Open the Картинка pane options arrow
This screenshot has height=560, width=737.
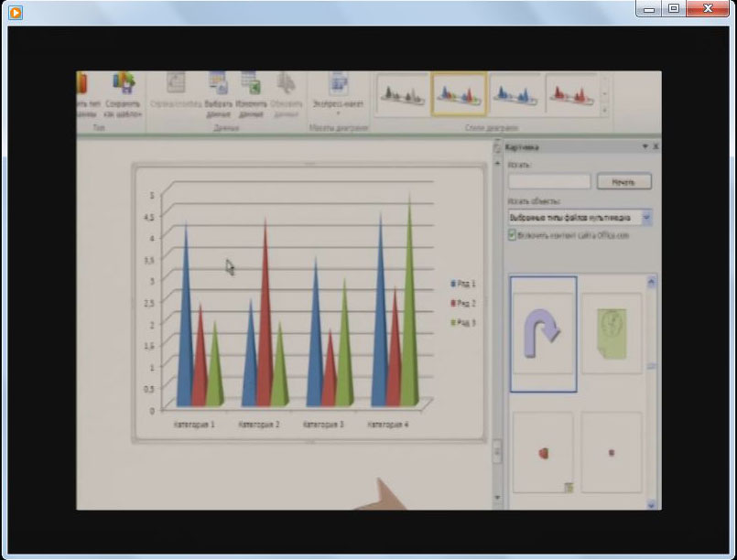645,146
